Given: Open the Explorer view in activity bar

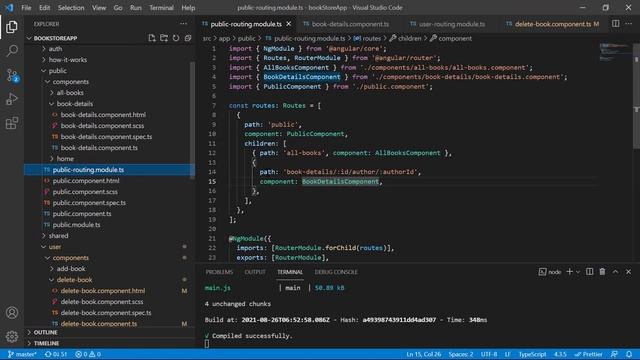Looking at the screenshot, I should click(x=12, y=27).
